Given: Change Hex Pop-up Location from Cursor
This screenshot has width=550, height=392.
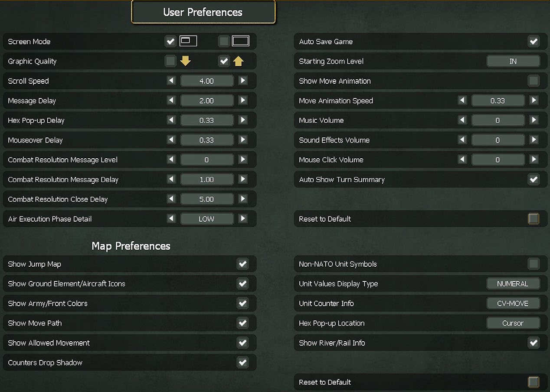Looking at the screenshot, I should coord(513,323).
